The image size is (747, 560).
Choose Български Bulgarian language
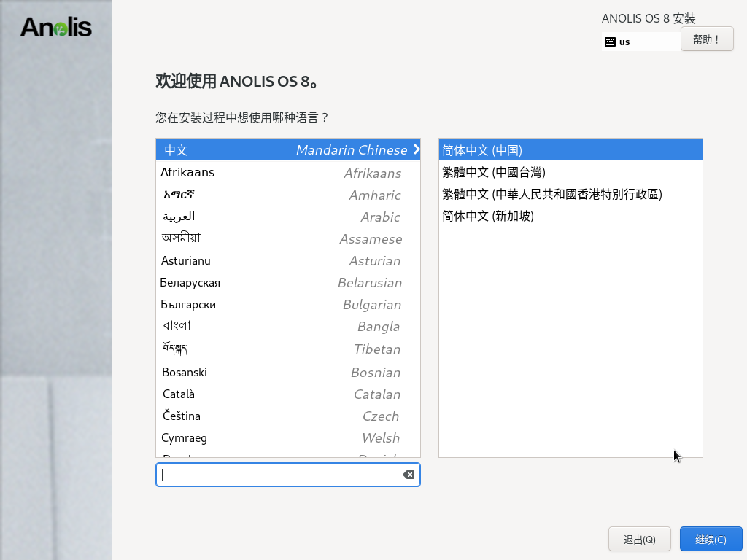pyautogui.click(x=287, y=304)
